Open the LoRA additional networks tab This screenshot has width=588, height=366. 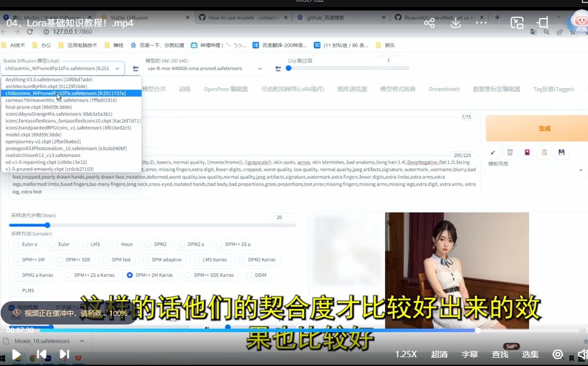coord(292,89)
